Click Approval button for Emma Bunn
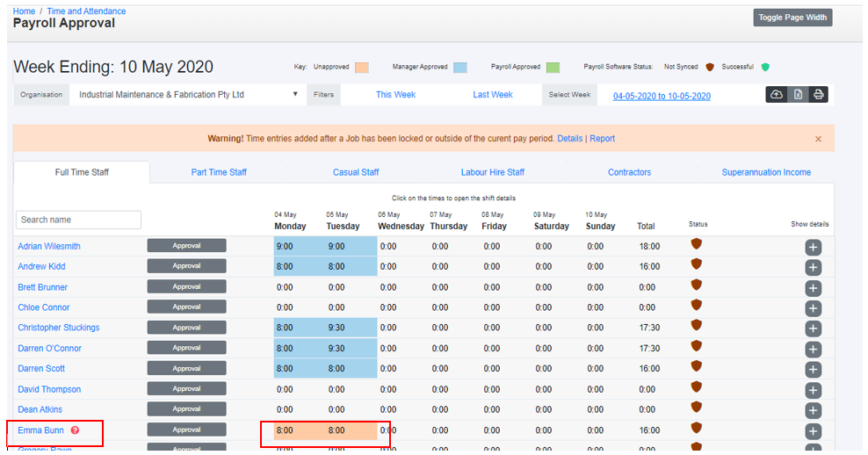This screenshot has width=868, height=455. (186, 430)
